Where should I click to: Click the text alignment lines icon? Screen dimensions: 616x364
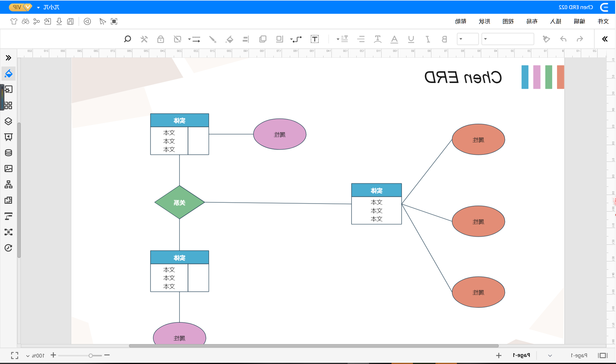click(361, 39)
